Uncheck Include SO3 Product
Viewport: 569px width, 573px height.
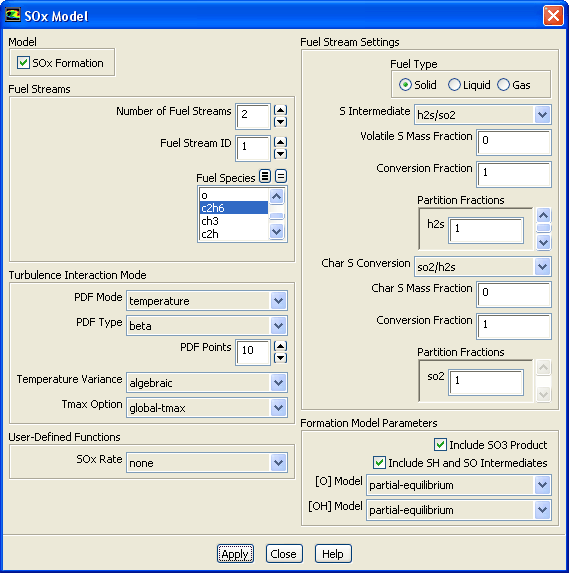(x=440, y=444)
